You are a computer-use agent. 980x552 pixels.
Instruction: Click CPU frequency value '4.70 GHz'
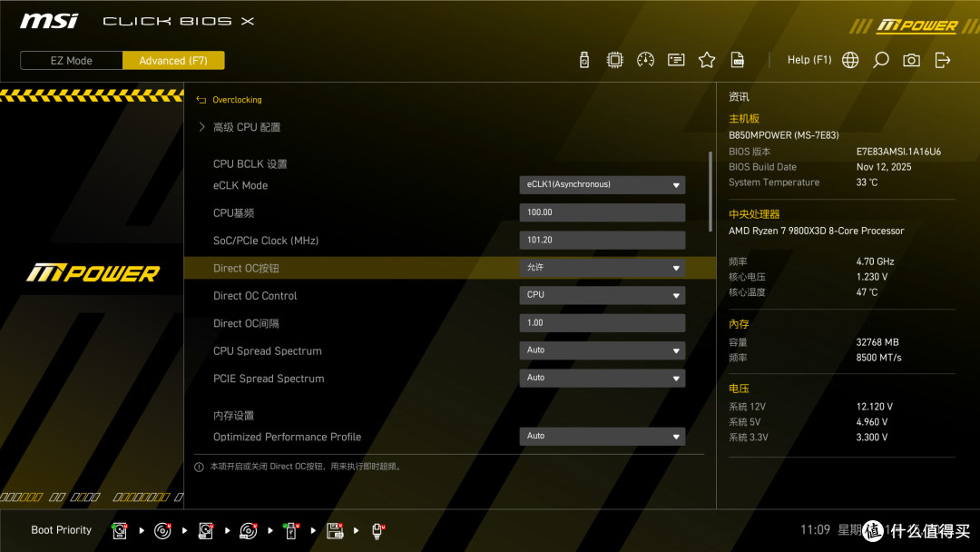875,261
